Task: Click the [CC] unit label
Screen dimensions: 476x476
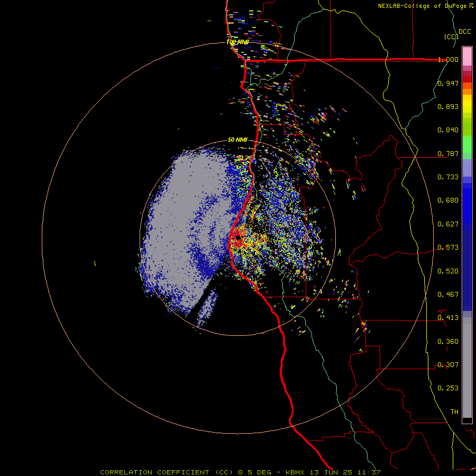Action: (451, 36)
